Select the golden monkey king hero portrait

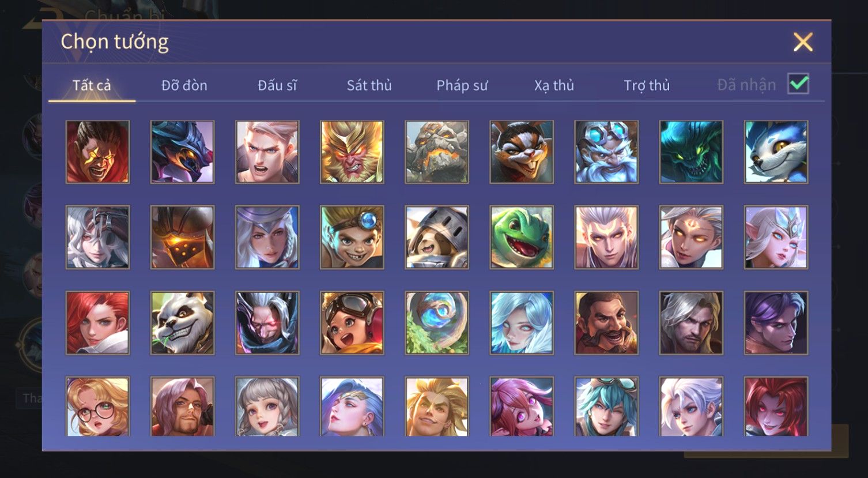click(352, 152)
